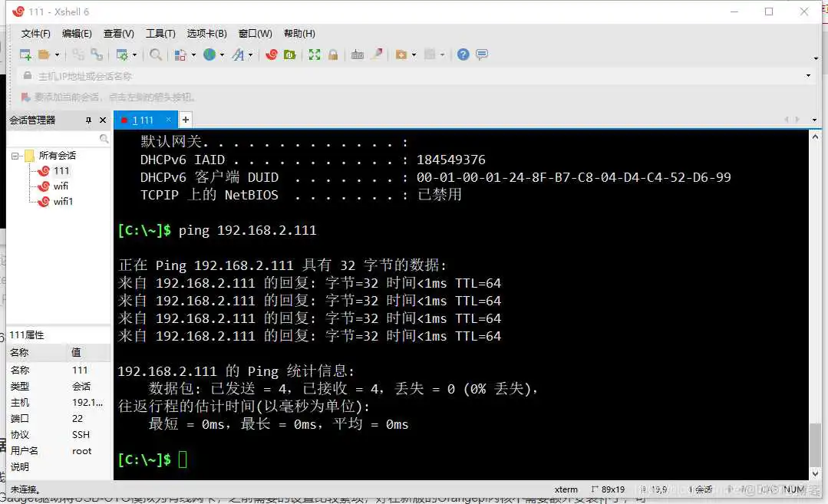
Task: Click the new tab plus button
Action: pyautogui.click(x=185, y=120)
